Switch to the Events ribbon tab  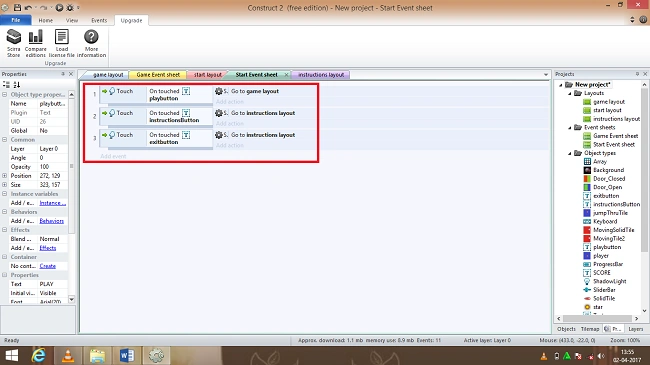pyautogui.click(x=99, y=20)
